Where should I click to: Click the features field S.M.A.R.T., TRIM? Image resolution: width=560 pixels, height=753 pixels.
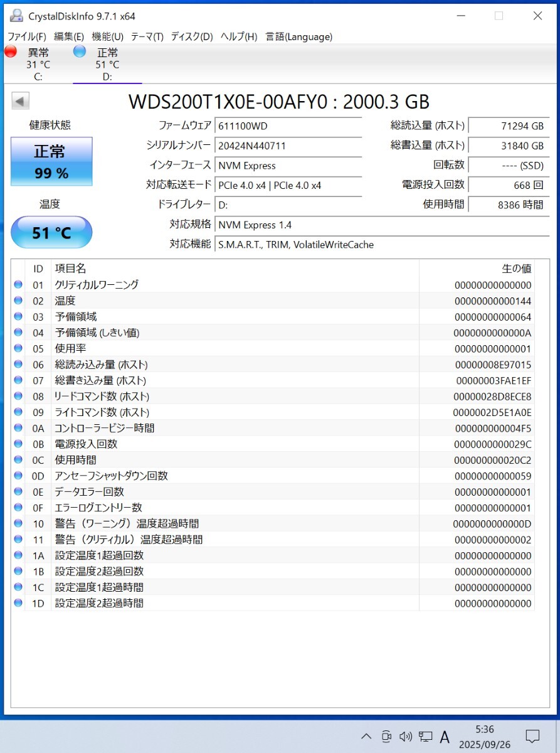point(381,245)
